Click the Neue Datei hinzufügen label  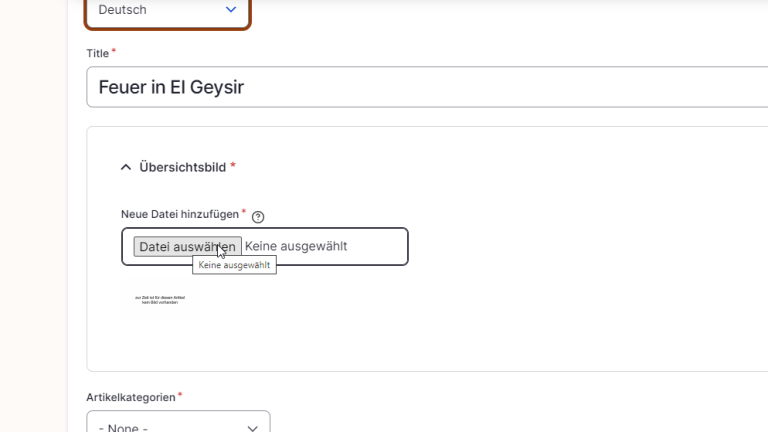pos(180,214)
